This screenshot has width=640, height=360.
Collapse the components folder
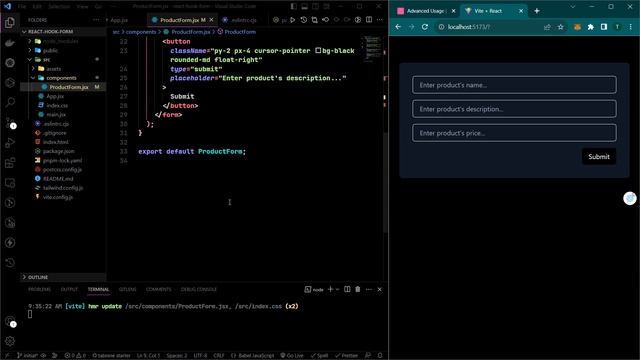(61, 78)
